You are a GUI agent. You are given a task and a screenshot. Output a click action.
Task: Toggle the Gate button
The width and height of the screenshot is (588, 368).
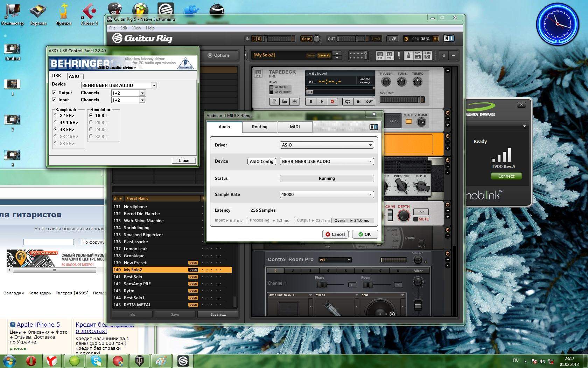[x=306, y=39]
